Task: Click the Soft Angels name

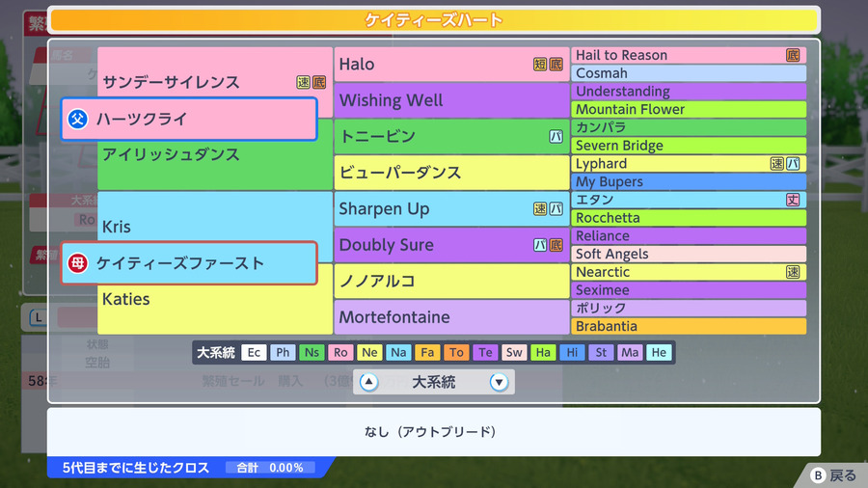Action: (611, 254)
